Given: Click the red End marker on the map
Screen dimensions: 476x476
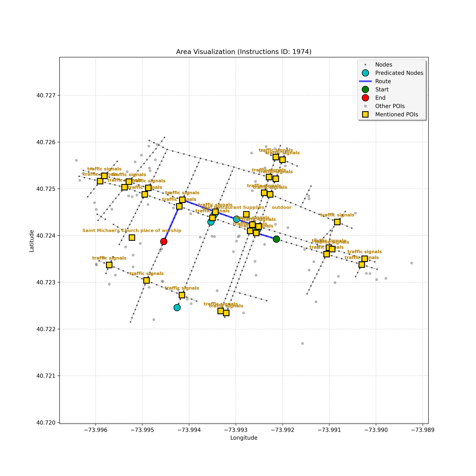Looking at the screenshot, I should 164,241.
